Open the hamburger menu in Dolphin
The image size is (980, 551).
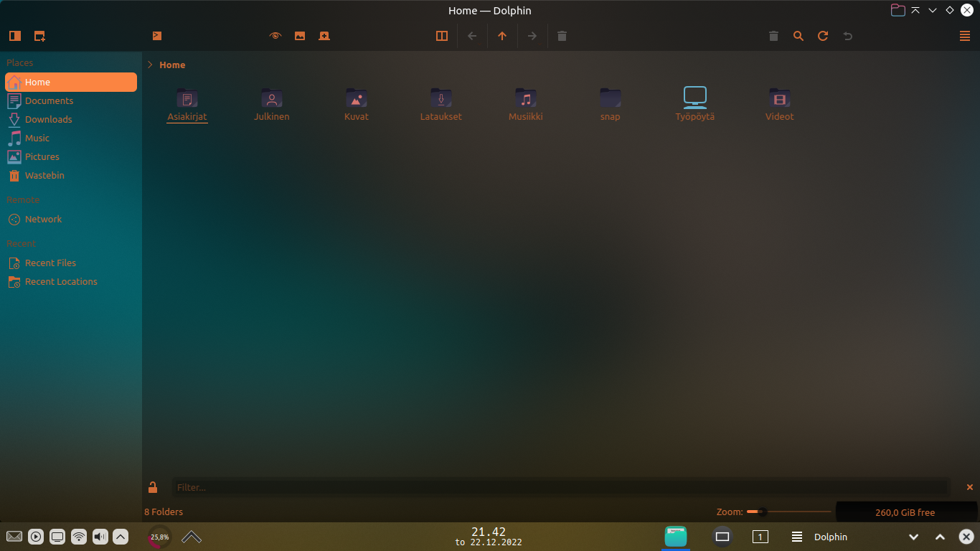(x=965, y=35)
